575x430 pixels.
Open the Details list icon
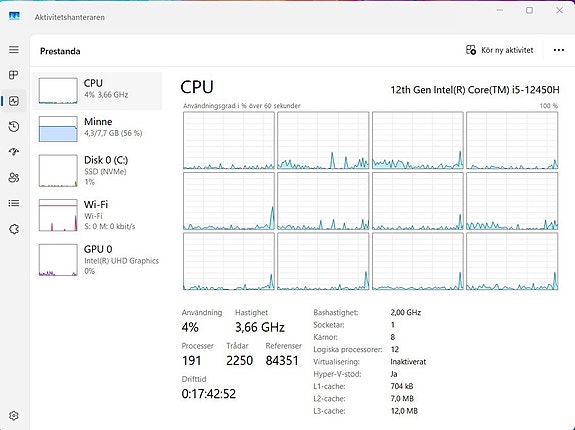point(14,203)
